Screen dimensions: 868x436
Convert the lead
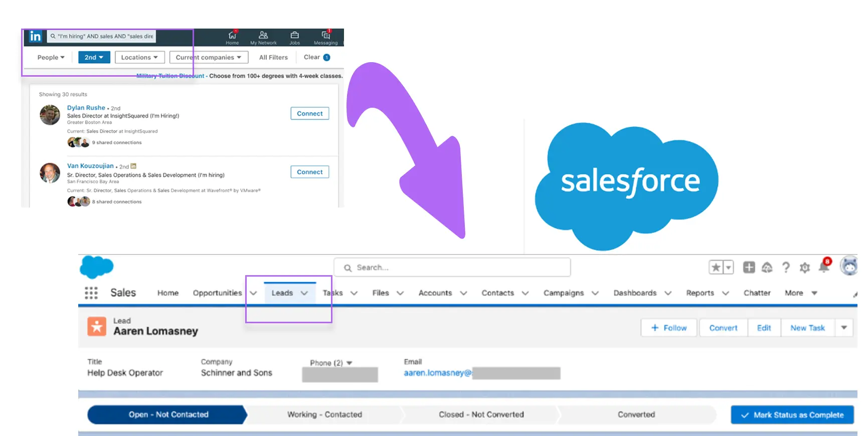(723, 328)
